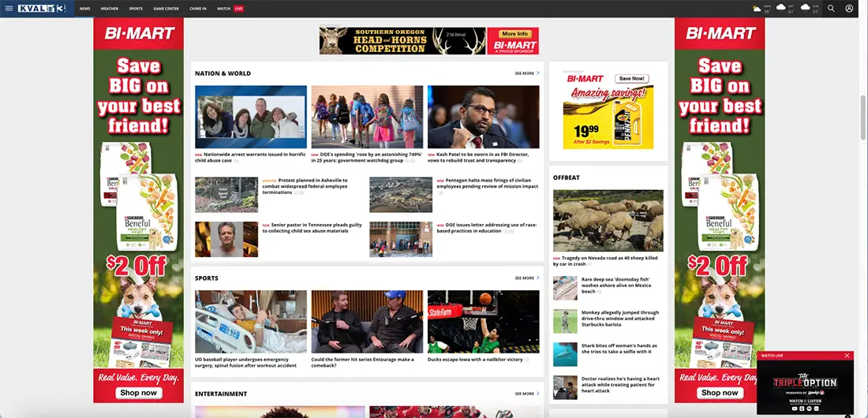Image resolution: width=868 pixels, height=418 pixels.
Task: Open Kash Patel FBI Director article
Action: tap(479, 157)
